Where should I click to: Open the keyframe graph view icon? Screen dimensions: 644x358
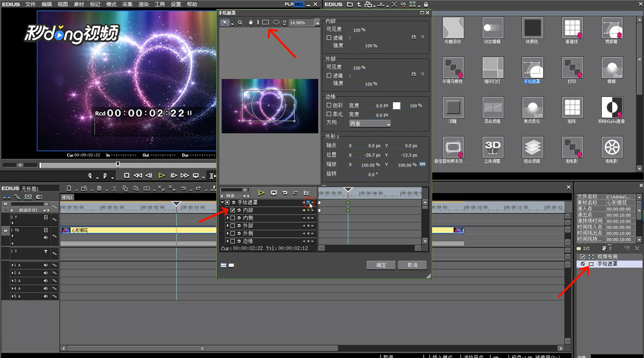pyautogui.click(x=307, y=193)
